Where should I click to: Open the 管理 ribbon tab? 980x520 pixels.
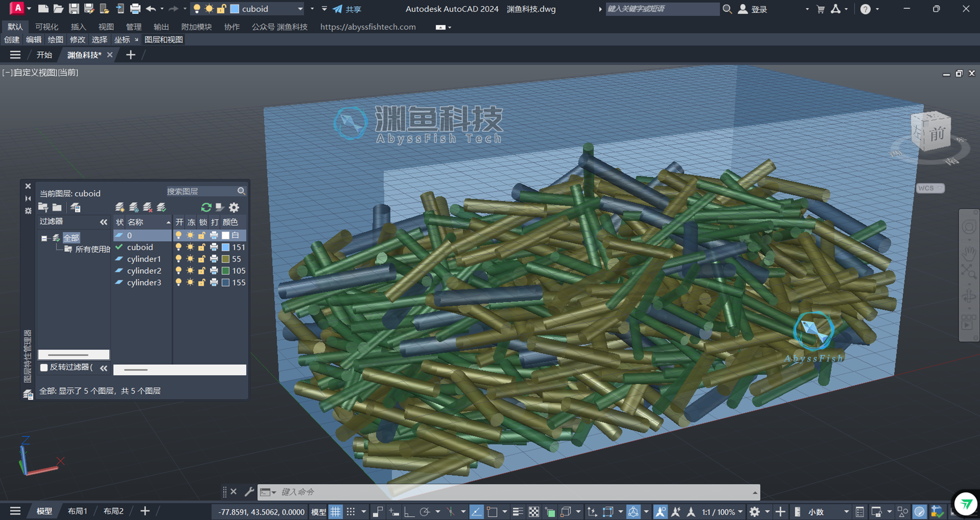(x=133, y=27)
